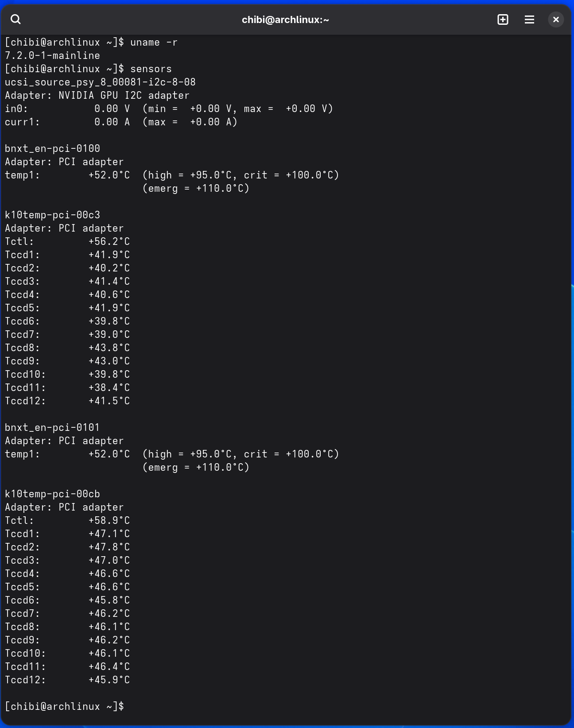Click the Tccd8 +43.8°C reading
The height and width of the screenshot is (728, 574).
coord(67,348)
